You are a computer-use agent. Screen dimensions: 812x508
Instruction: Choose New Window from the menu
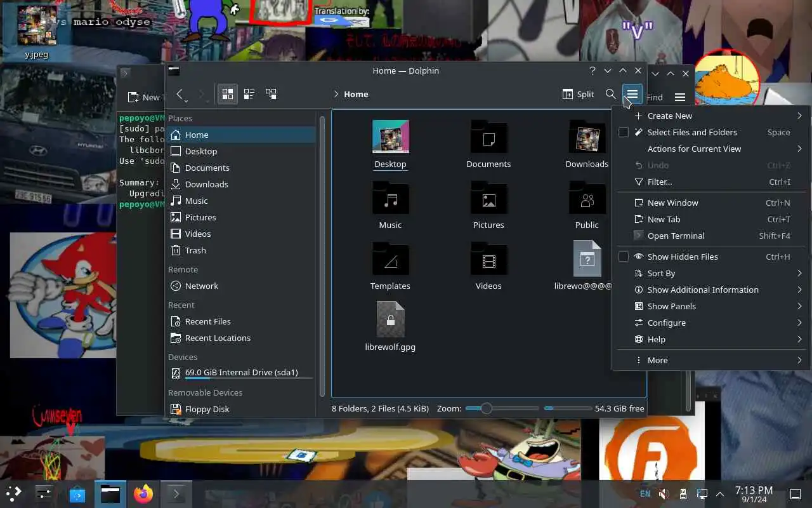[711, 203]
